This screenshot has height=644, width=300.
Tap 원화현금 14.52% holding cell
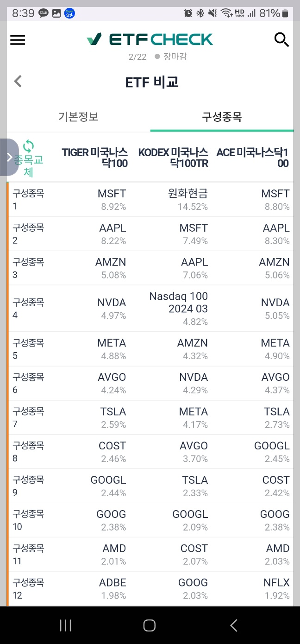[188, 200]
